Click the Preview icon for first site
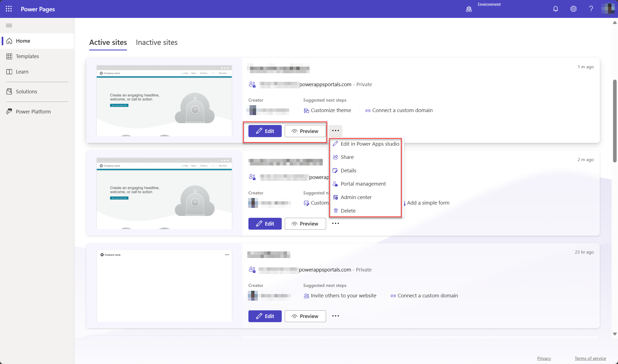This screenshot has height=364, width=618. pyautogui.click(x=294, y=131)
